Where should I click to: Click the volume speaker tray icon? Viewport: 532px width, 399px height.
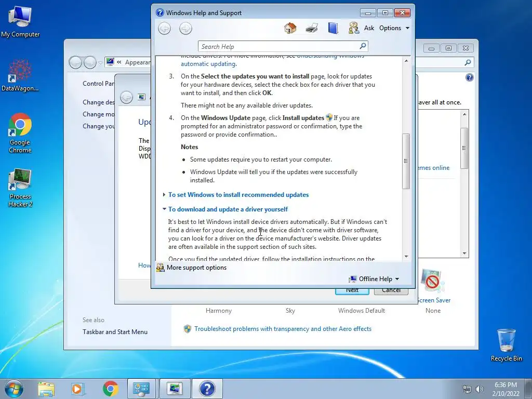click(480, 389)
